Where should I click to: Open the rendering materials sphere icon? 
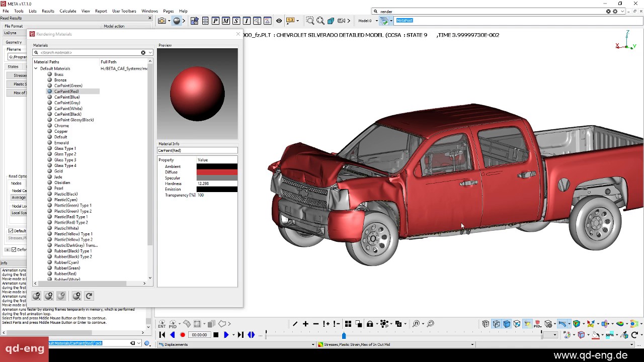pos(177,21)
